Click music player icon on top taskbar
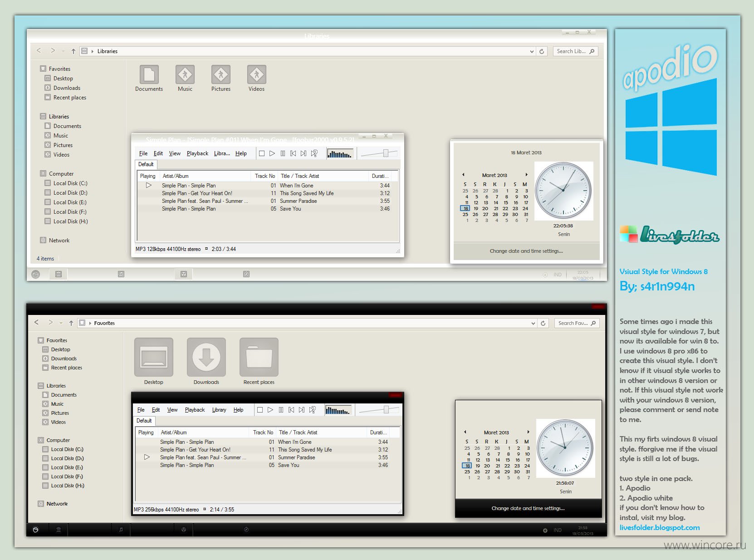 (121, 274)
